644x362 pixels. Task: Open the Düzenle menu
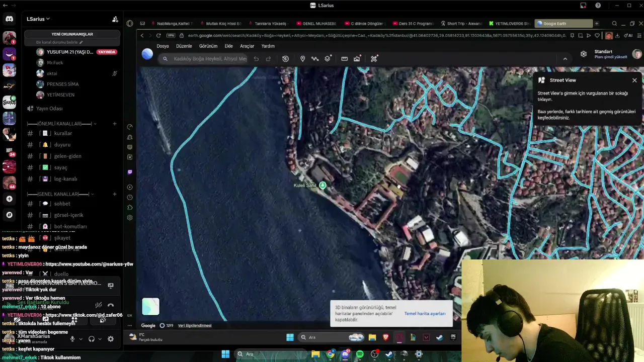click(x=184, y=46)
